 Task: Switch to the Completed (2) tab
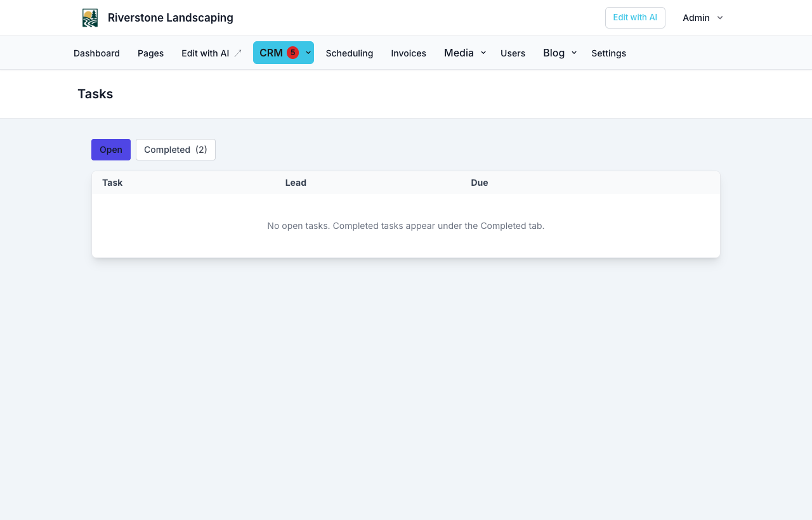(x=176, y=150)
